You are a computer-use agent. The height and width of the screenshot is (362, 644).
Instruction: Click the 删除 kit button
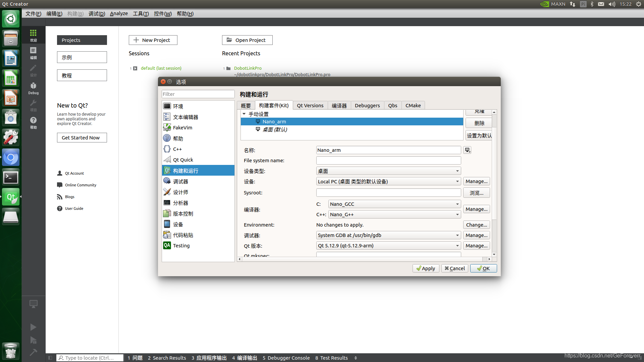coord(479,123)
